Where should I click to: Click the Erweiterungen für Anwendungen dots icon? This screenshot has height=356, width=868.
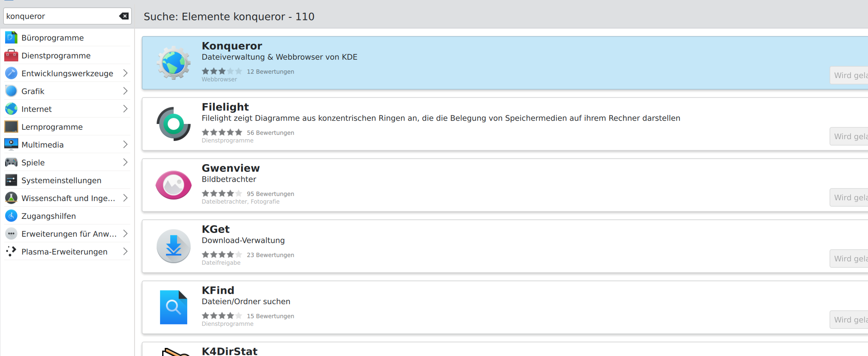coord(11,234)
